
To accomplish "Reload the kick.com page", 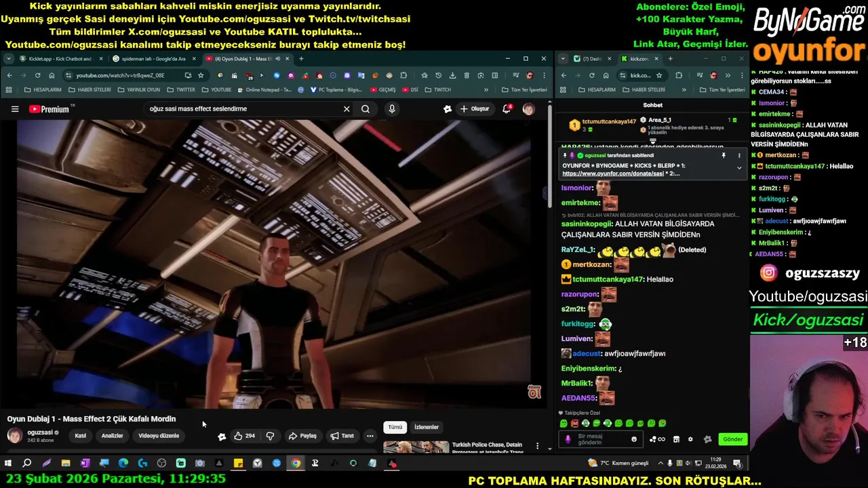I will click(592, 75).
